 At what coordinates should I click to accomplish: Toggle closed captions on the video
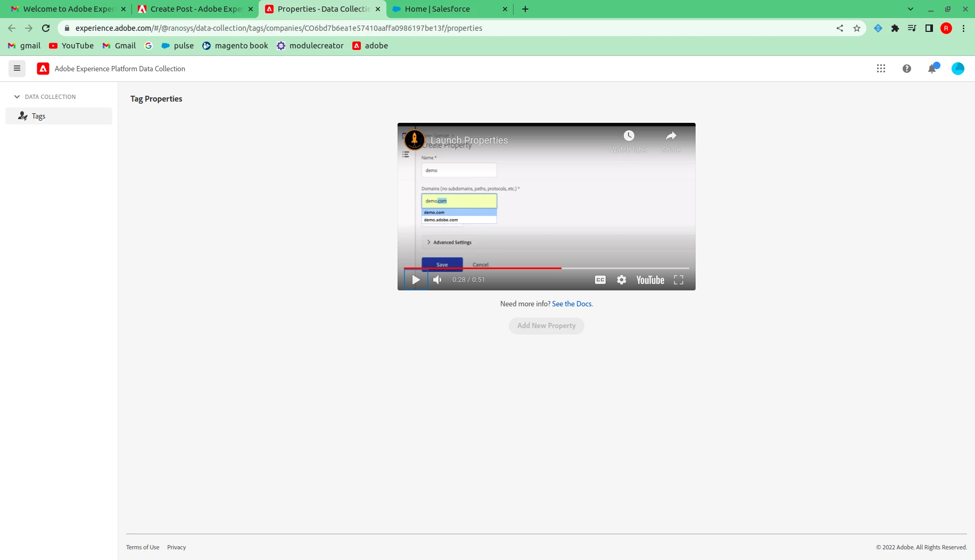tap(600, 280)
